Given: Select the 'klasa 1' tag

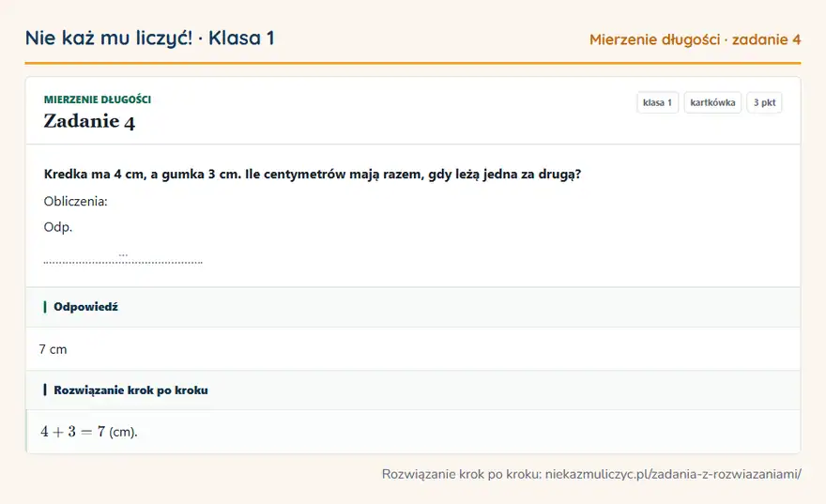Looking at the screenshot, I should (x=657, y=102).
